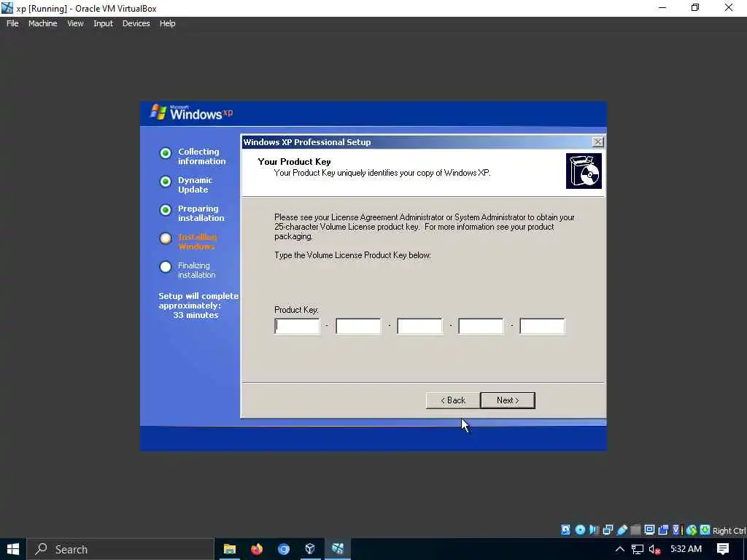Click the fifth Product Key field

click(542, 326)
